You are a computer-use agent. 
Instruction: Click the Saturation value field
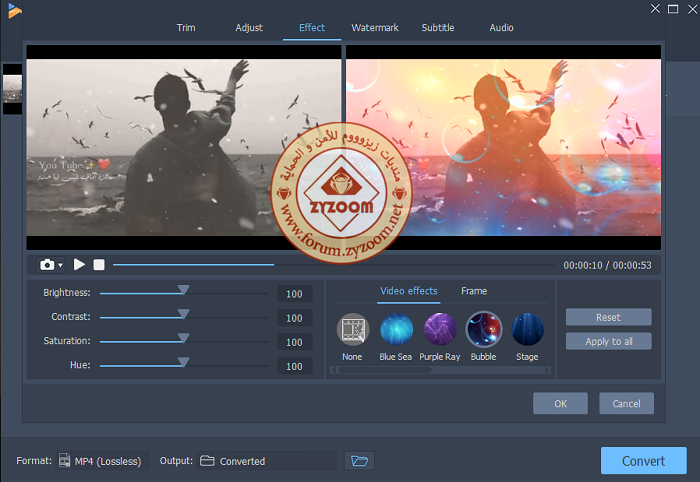click(x=295, y=342)
